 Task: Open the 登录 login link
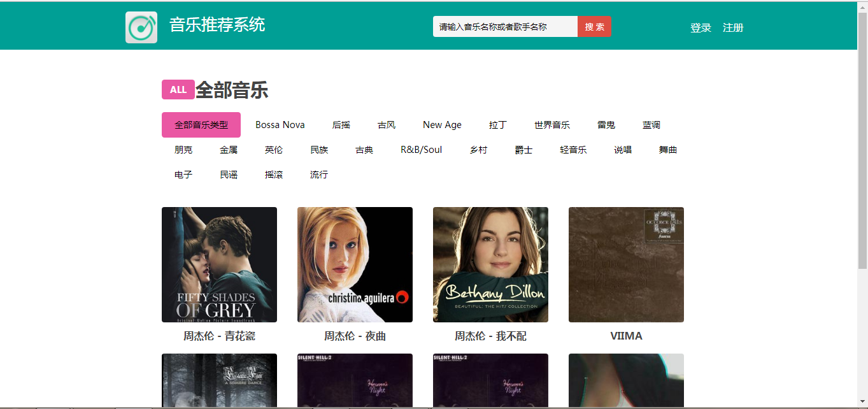701,28
